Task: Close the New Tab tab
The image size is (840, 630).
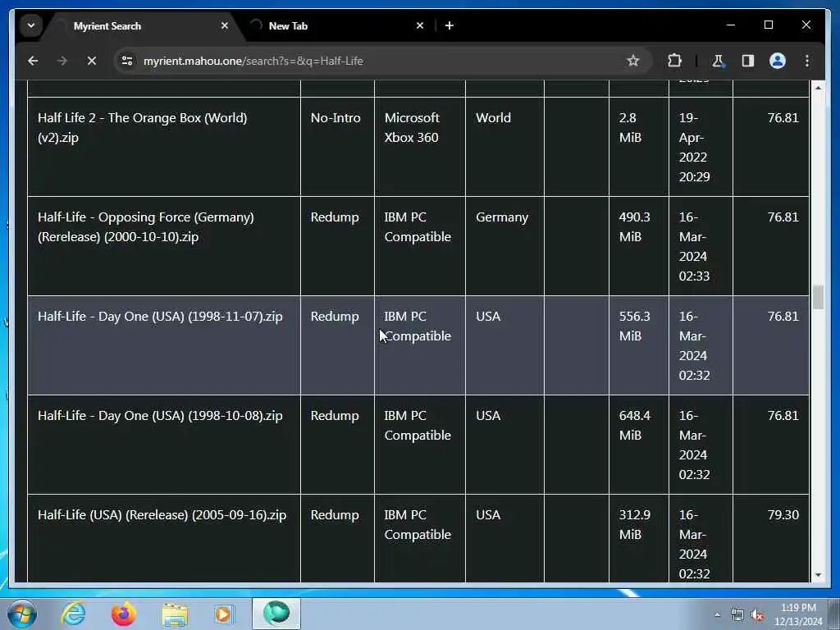Action: coord(420,25)
